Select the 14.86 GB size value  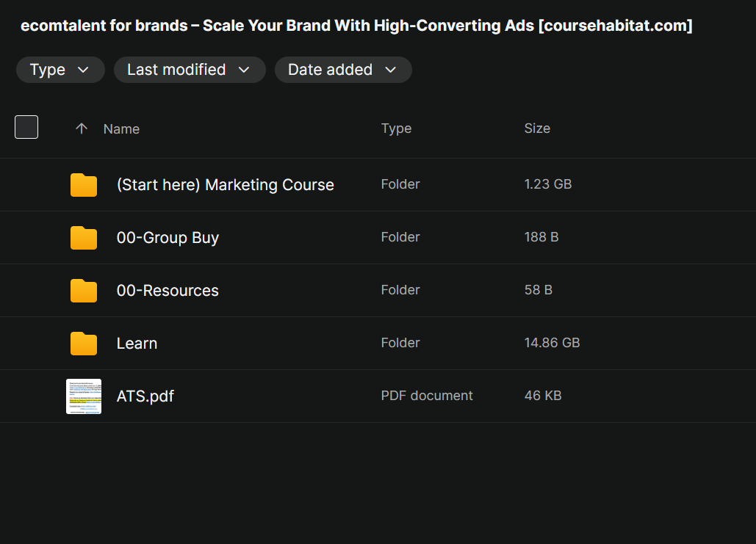[x=552, y=343]
